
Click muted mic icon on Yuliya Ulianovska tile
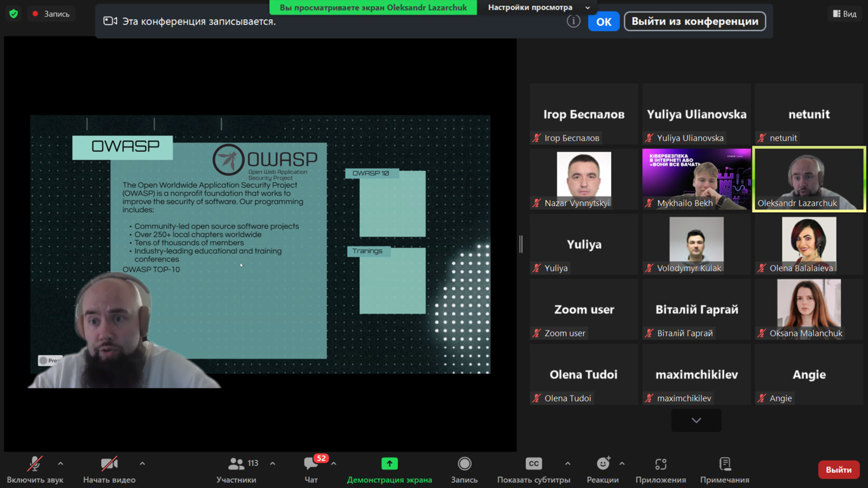coord(649,138)
